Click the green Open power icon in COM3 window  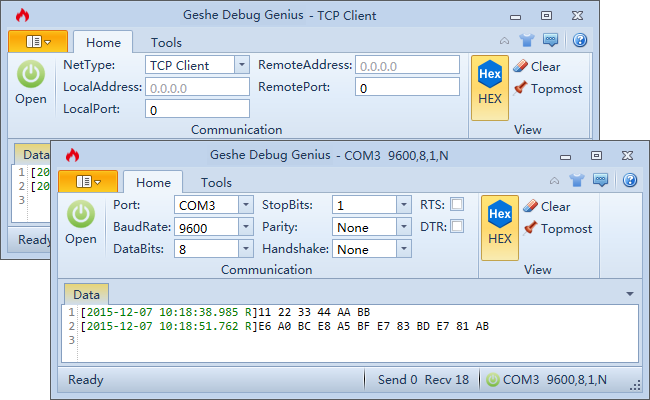[81, 214]
